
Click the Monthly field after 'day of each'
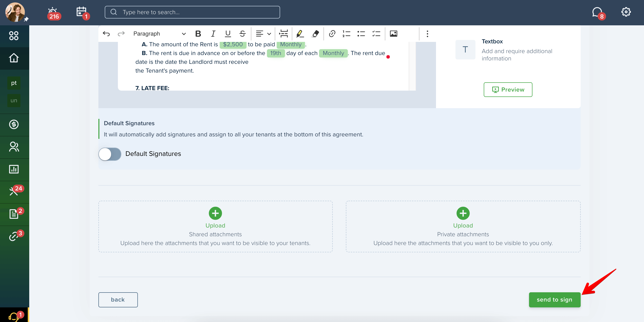click(333, 53)
